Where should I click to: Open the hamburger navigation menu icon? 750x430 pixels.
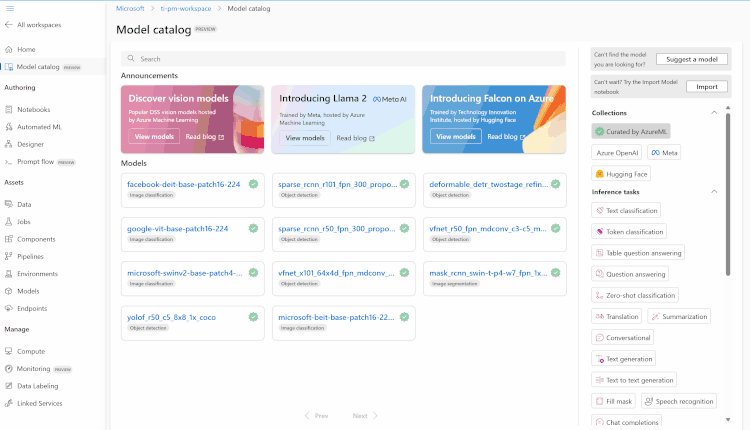10,9
